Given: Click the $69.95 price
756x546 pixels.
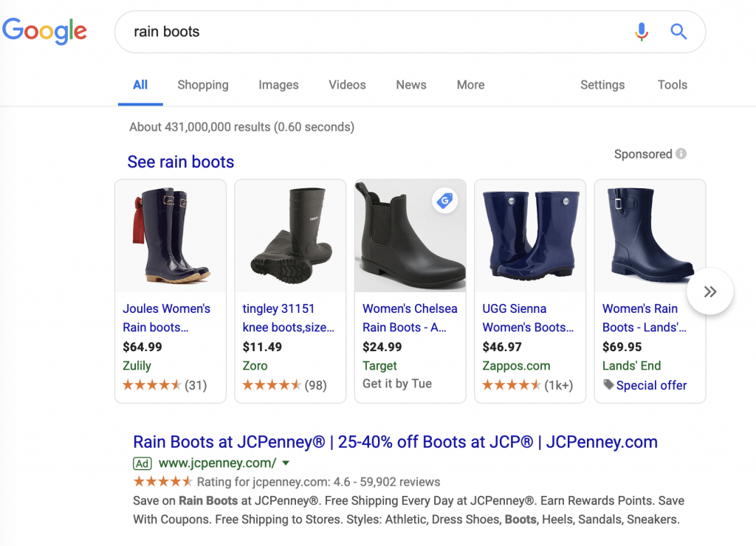Looking at the screenshot, I should coord(622,347).
